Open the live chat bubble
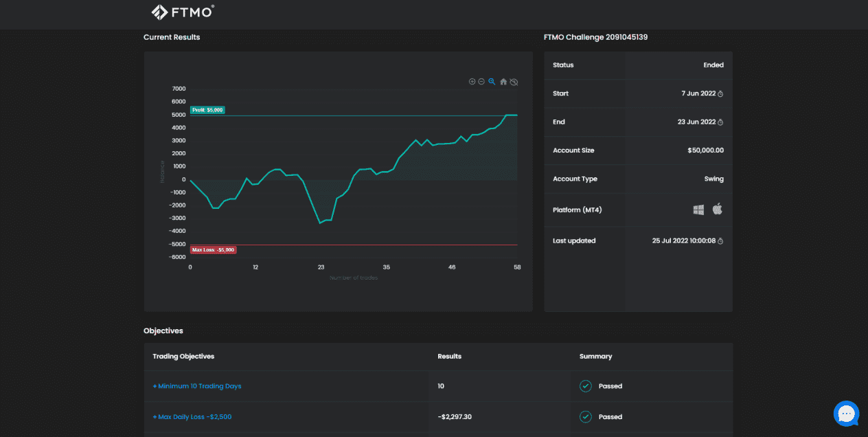 pyautogui.click(x=846, y=414)
